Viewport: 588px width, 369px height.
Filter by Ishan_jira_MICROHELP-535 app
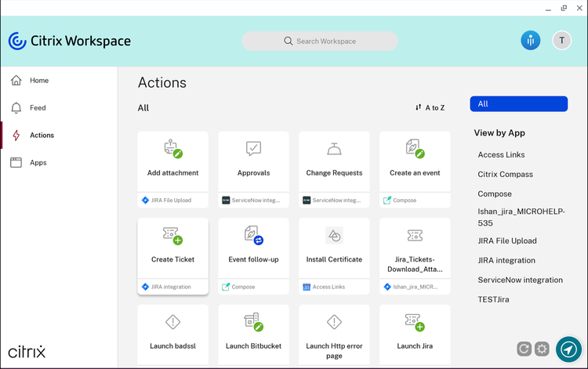[521, 217]
